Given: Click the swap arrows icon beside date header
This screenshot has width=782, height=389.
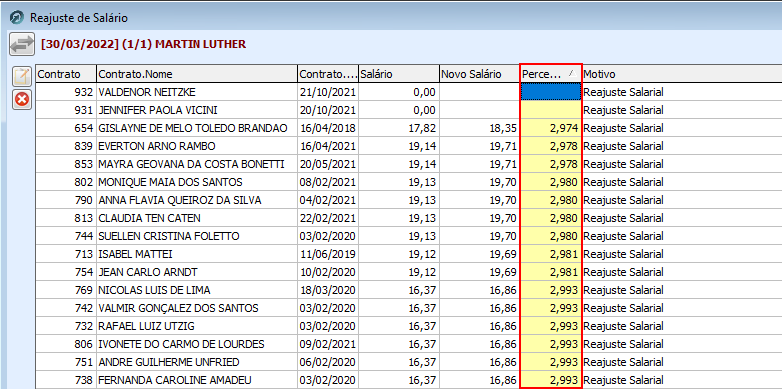Looking at the screenshot, I should [x=21, y=44].
